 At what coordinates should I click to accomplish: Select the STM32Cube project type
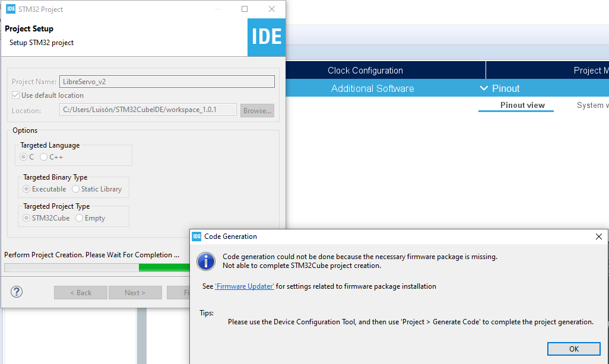(x=26, y=218)
